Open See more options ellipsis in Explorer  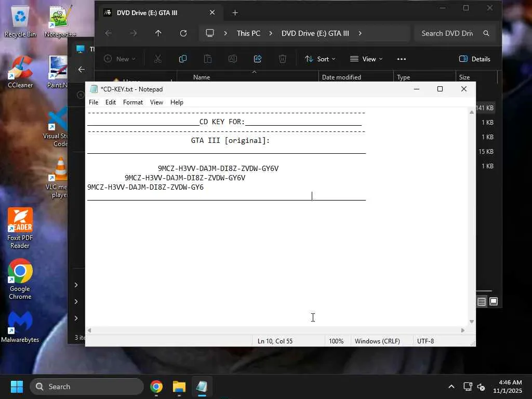pos(402,59)
